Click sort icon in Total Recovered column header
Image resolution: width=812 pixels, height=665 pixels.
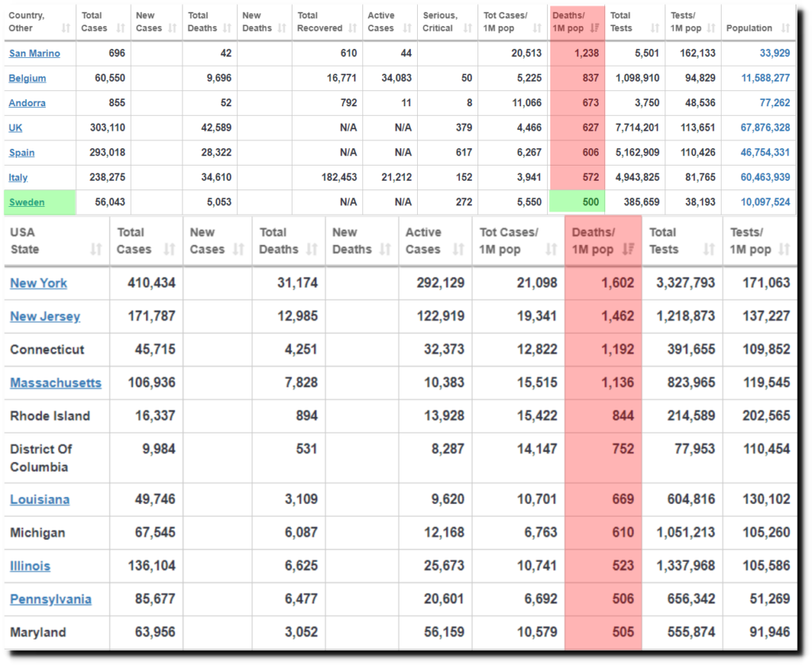[355, 29]
